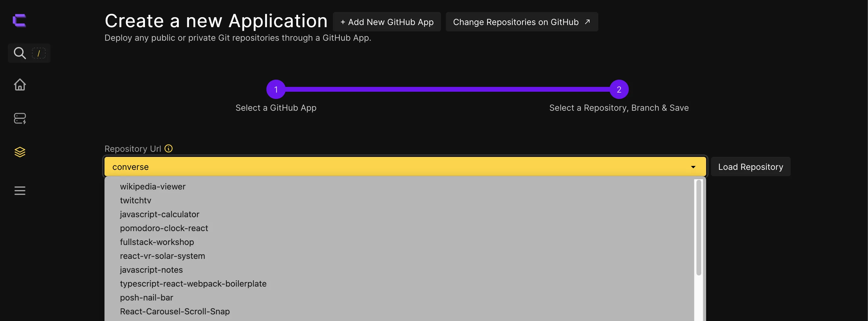This screenshot has width=868, height=321.
Task: Go to step 2 circle
Action: pyautogui.click(x=619, y=90)
